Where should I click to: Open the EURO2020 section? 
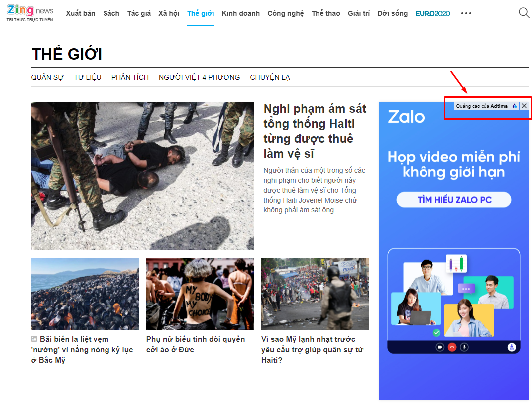coord(432,13)
